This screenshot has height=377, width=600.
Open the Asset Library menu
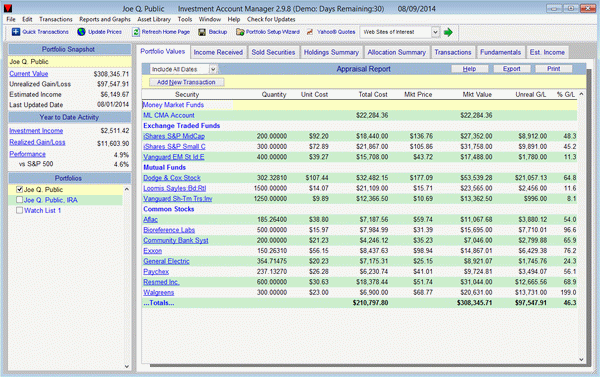tap(154, 19)
